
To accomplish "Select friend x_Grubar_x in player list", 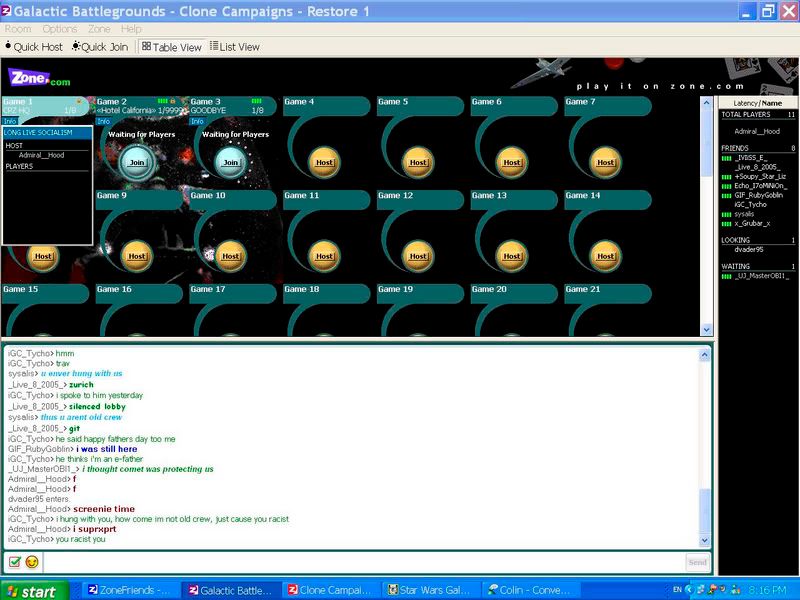I will (752, 223).
